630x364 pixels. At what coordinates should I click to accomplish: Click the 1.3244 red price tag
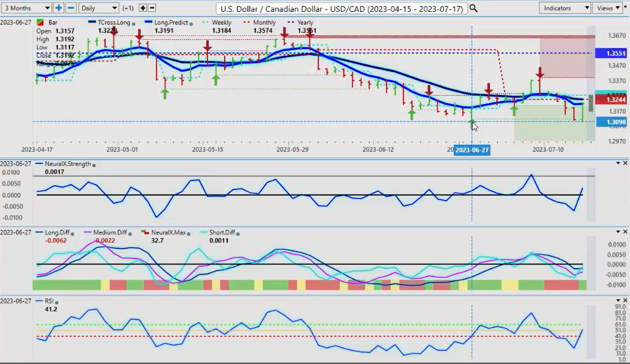click(x=612, y=100)
